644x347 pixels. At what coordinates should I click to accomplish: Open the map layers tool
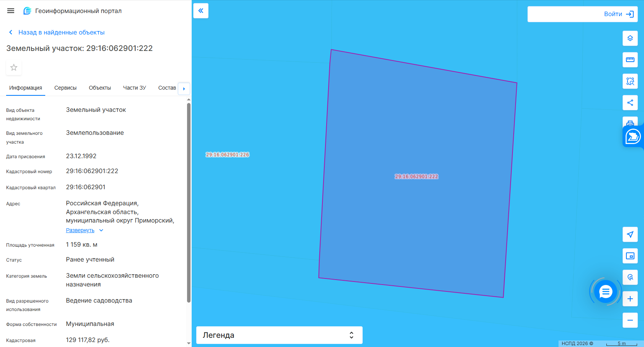[630, 38]
